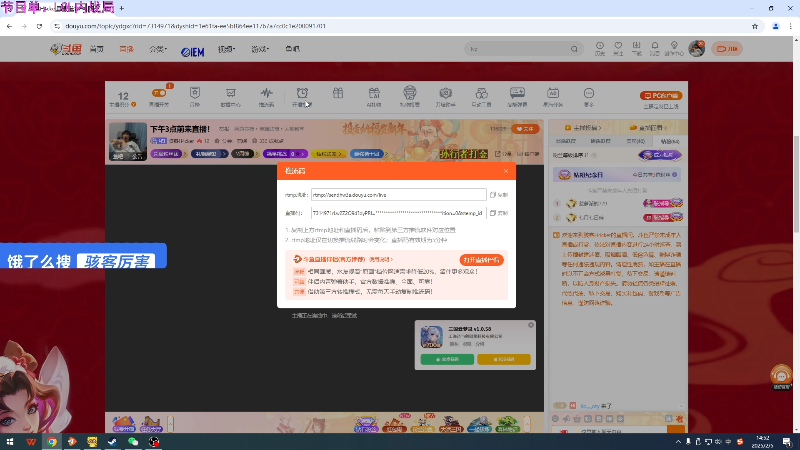Open 首页 in the top navigation
This screenshot has width=800, height=450.
coord(96,49)
